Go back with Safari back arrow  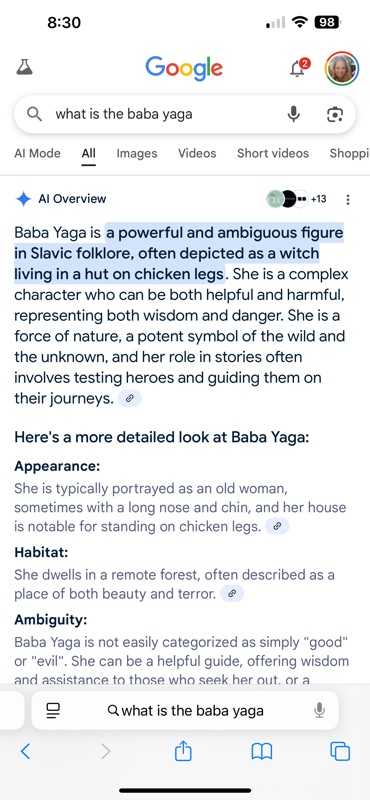coord(25,751)
